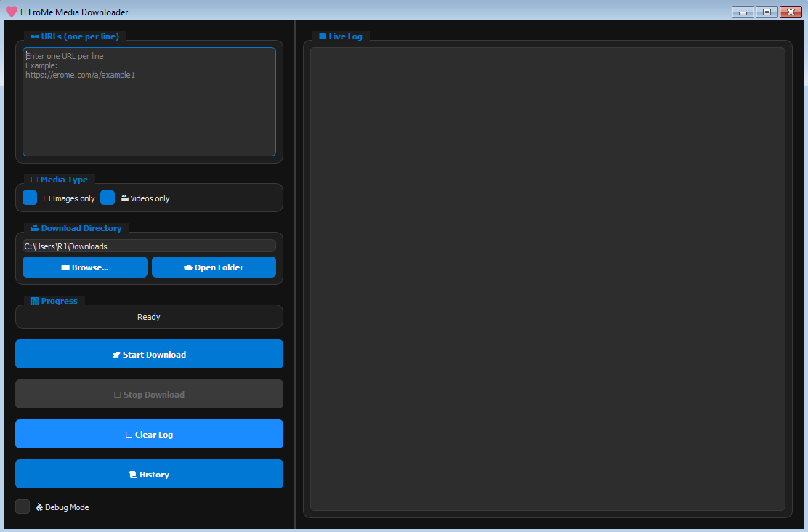Click the Live Log heading
808x532 pixels.
(x=341, y=36)
